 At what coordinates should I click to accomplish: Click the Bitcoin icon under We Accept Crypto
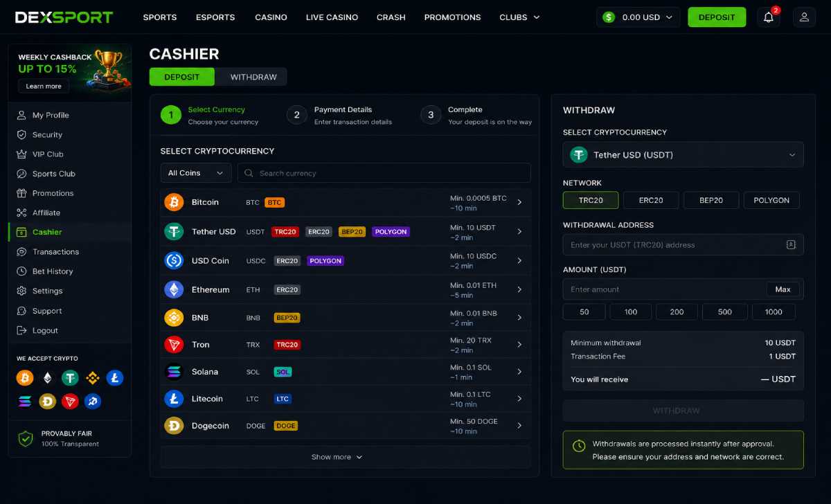click(x=26, y=378)
